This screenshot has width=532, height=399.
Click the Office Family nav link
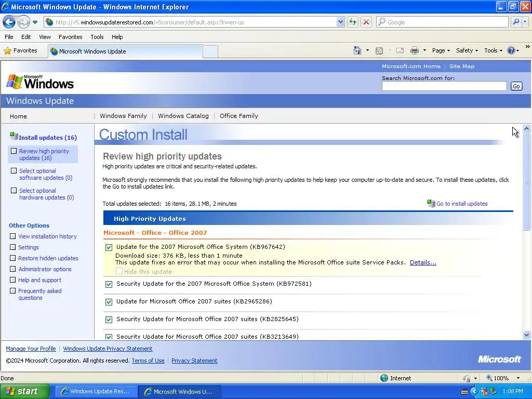(239, 116)
